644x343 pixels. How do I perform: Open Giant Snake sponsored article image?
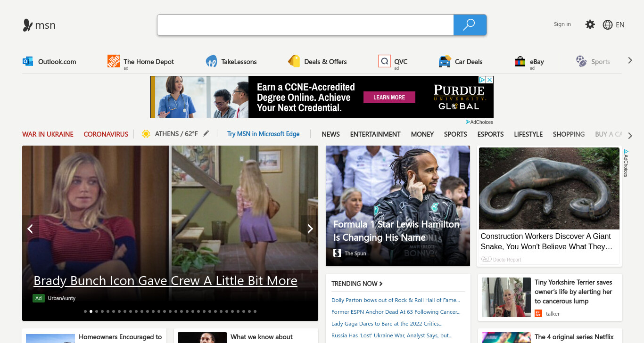point(549,188)
